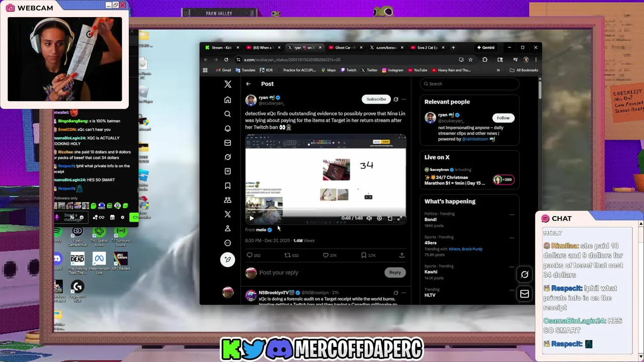The width and height of the screenshot is (644, 362).
Task: Open Kick chat settings gear icon
Action: click(122, 217)
